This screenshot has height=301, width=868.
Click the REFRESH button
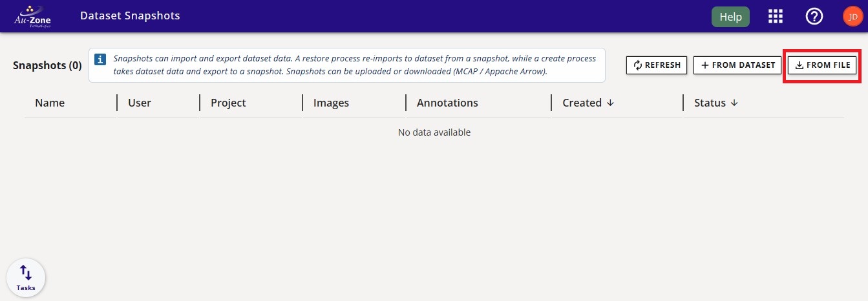[x=656, y=65]
